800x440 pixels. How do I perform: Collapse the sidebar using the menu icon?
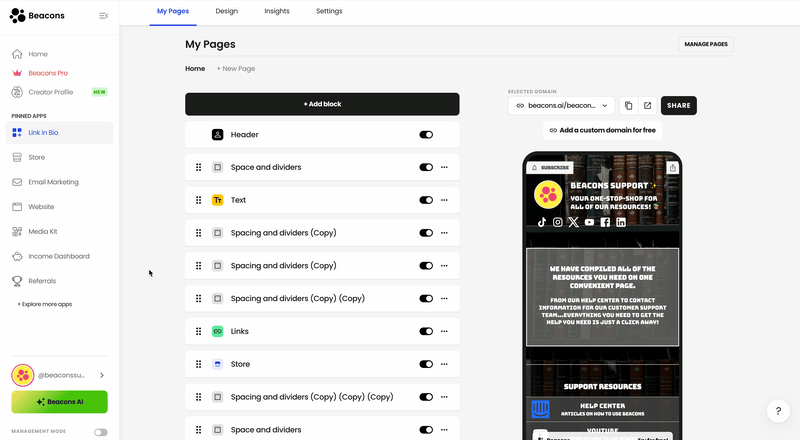coord(104,16)
